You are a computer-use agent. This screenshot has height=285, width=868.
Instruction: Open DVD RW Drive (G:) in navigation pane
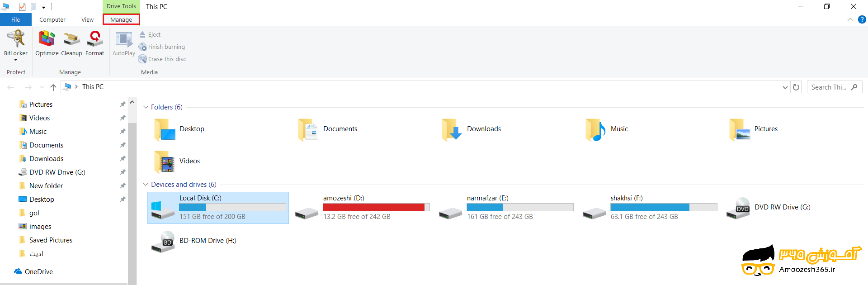[x=57, y=172]
